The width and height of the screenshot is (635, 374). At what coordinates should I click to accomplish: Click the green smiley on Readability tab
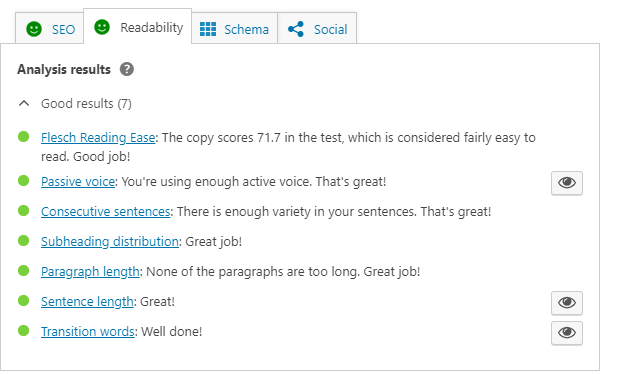[x=102, y=27]
